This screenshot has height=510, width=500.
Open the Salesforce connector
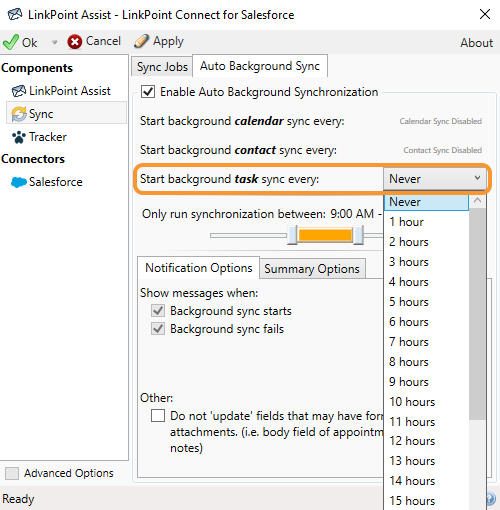55,182
